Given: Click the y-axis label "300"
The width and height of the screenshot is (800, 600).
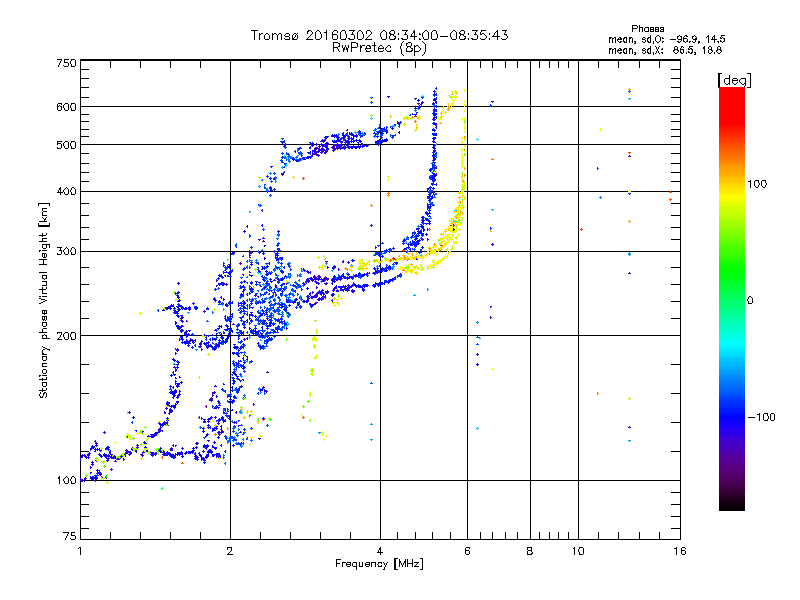Looking at the screenshot, I should [66, 251].
